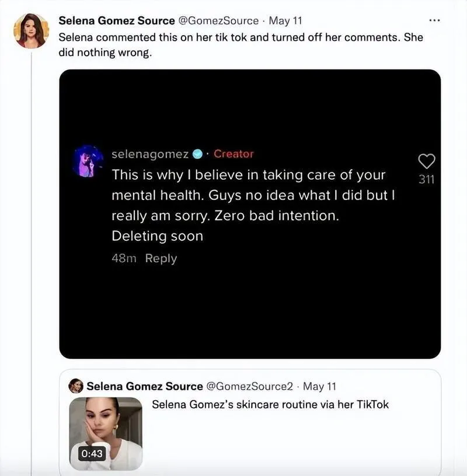Open the three-dot more options menu
The height and width of the screenshot is (476, 467).
434,20
